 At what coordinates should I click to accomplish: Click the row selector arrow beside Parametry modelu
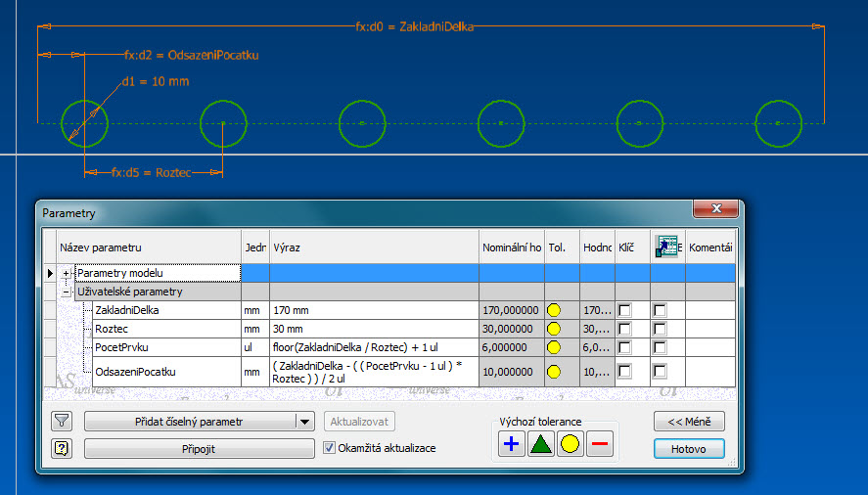pos(50,273)
